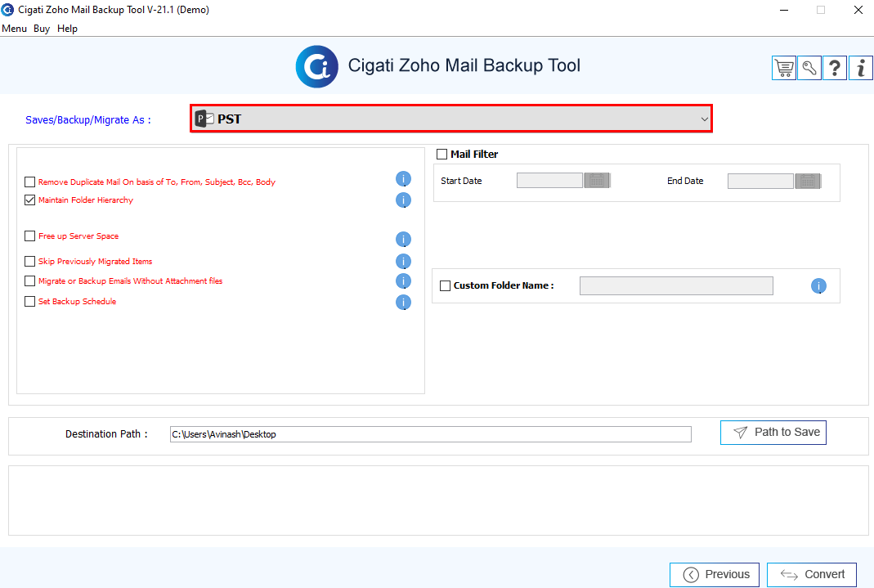This screenshot has width=874, height=588.
Task: Check Skip Previously Migrated Items
Action: pyautogui.click(x=30, y=261)
